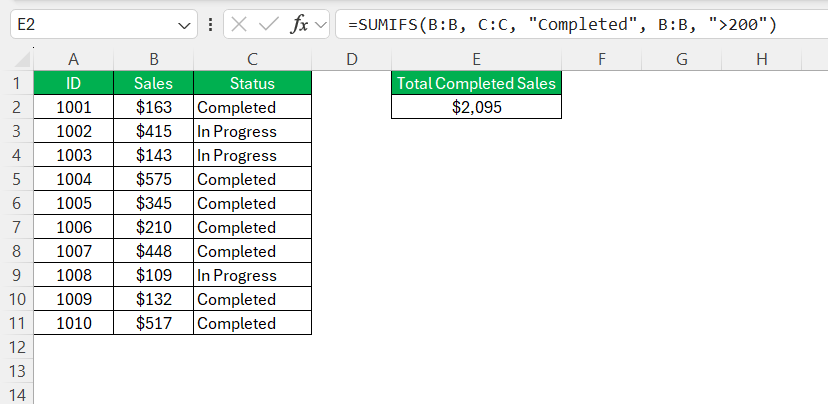Select cell with ID 1009
The height and width of the screenshot is (404, 828).
(73, 299)
